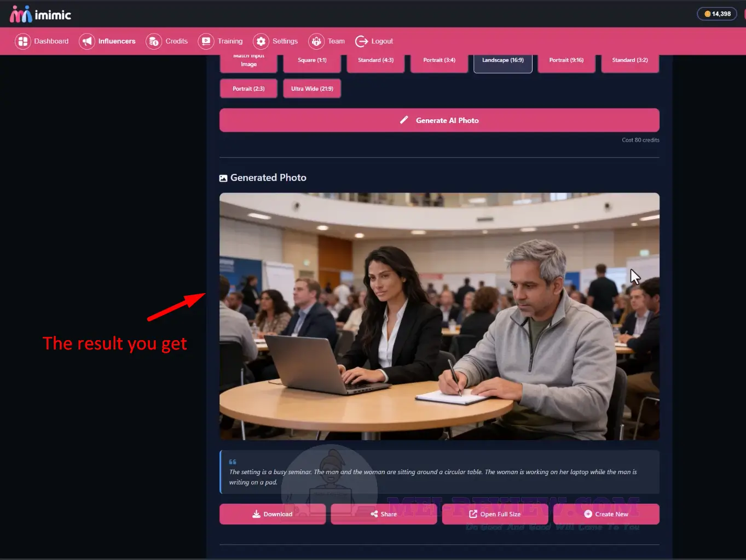Click the imimic logo
746x560 pixels.
[x=41, y=14]
